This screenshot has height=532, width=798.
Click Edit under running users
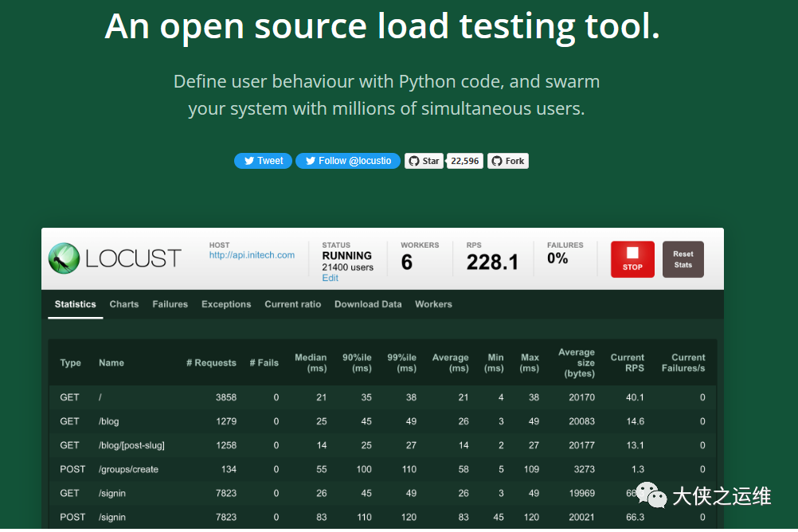click(330, 278)
